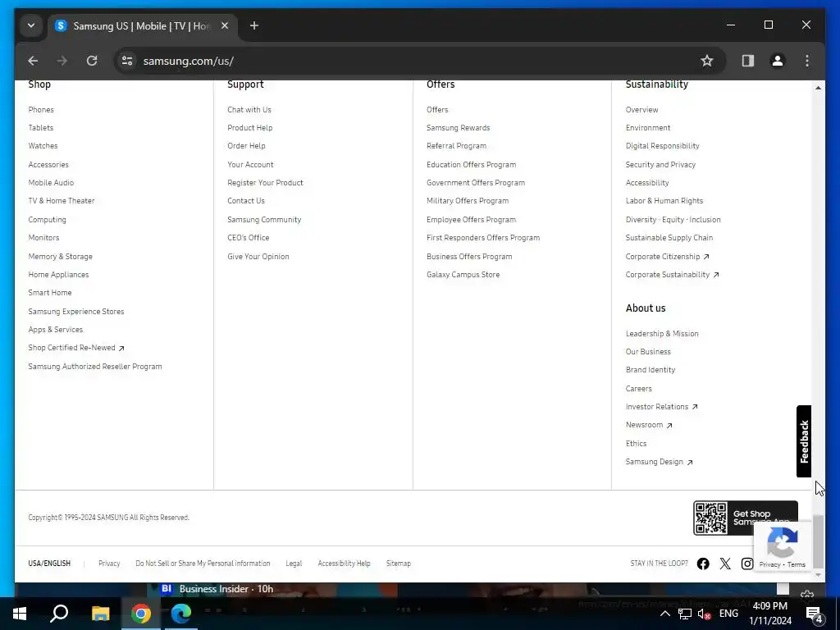The width and height of the screenshot is (840, 630).
Task: Open Corporate Citizenship external link
Action: 668,257
